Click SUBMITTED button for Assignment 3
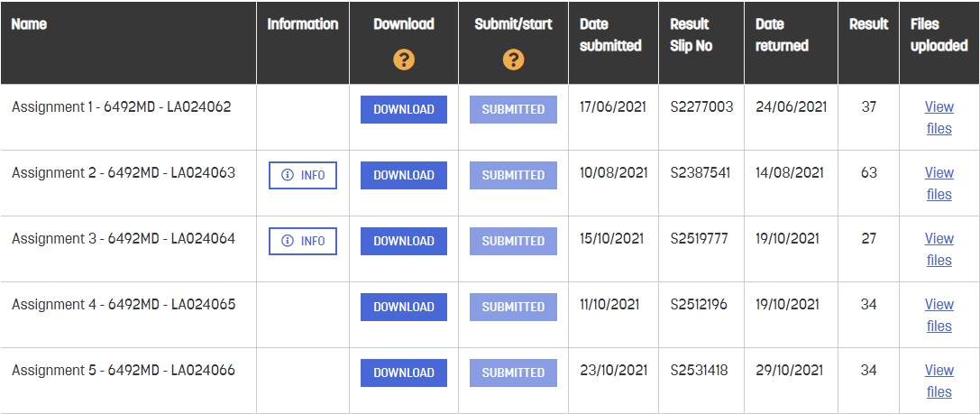This screenshot has height=414, width=980. [513, 241]
